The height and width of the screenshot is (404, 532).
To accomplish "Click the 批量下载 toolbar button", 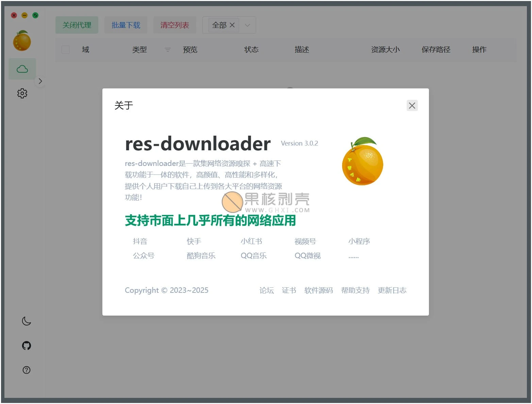I will (x=126, y=25).
